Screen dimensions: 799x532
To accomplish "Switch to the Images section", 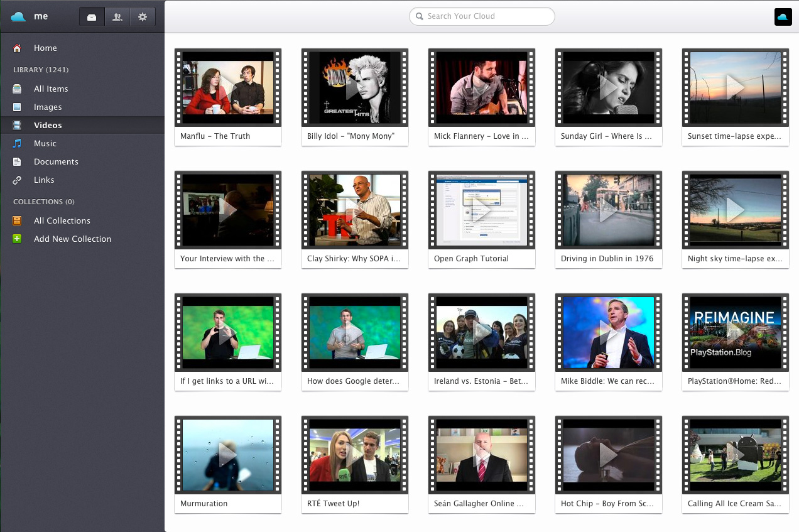I will (x=48, y=107).
